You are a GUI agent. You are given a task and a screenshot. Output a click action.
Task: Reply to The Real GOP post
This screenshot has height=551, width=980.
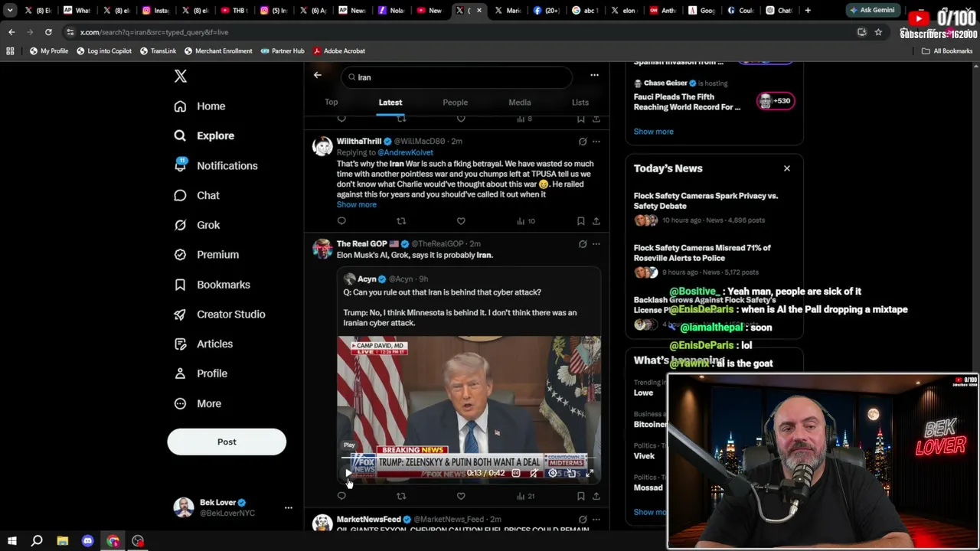341,496
